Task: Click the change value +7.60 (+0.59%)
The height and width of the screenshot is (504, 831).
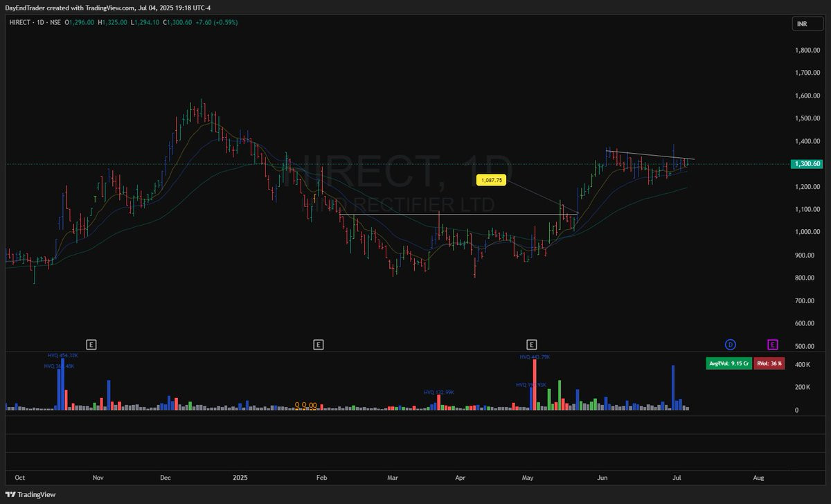Action: [x=217, y=23]
